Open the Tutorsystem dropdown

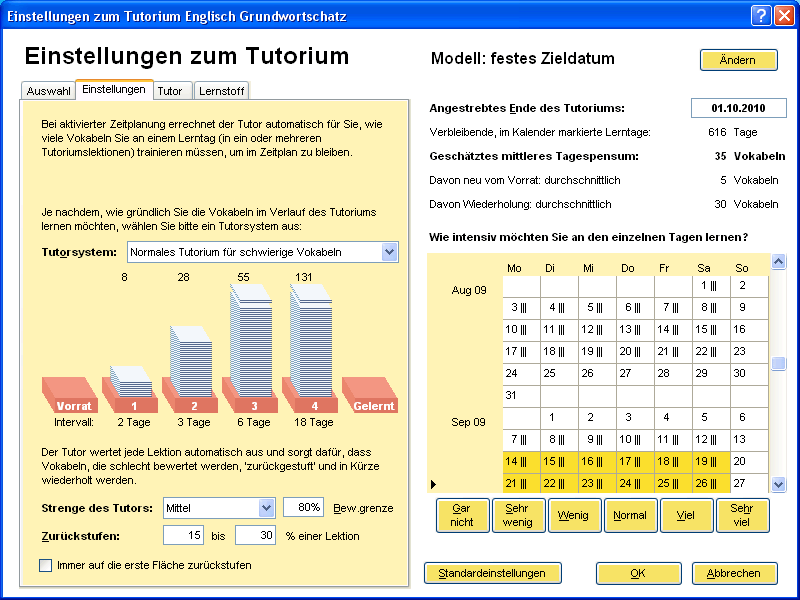pos(390,252)
